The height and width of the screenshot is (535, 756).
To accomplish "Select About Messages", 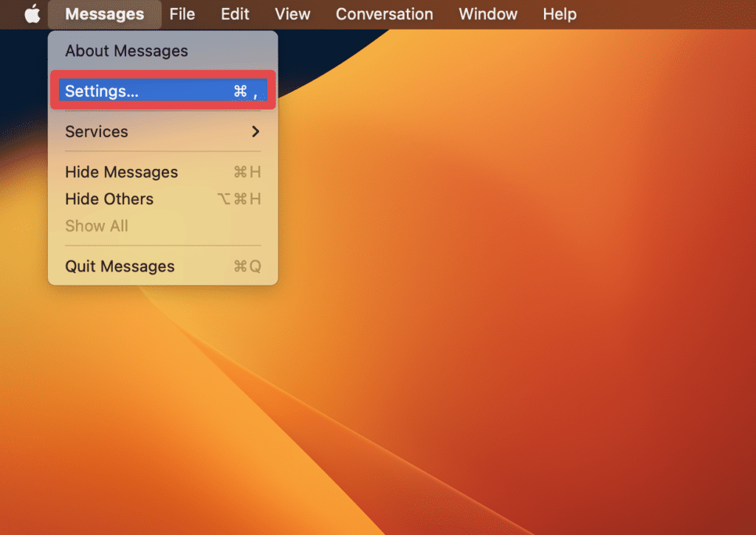I will pos(126,50).
